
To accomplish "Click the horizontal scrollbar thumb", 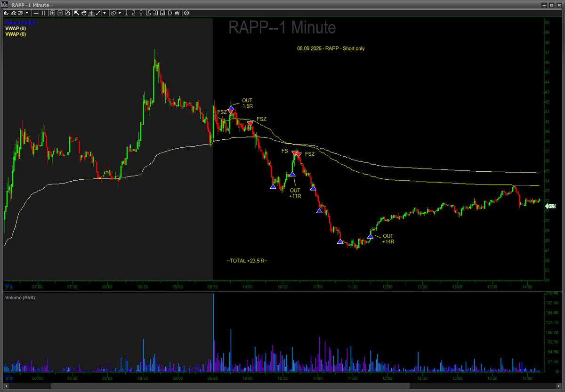I will pos(230,386).
